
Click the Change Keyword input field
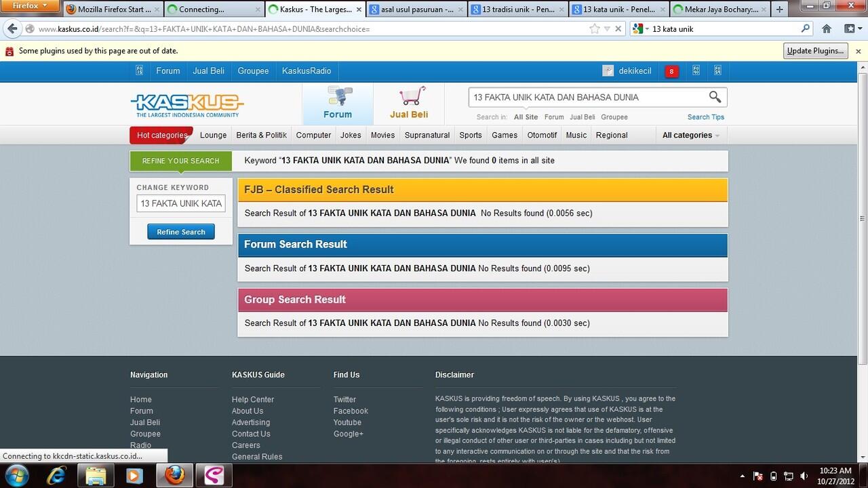point(181,203)
